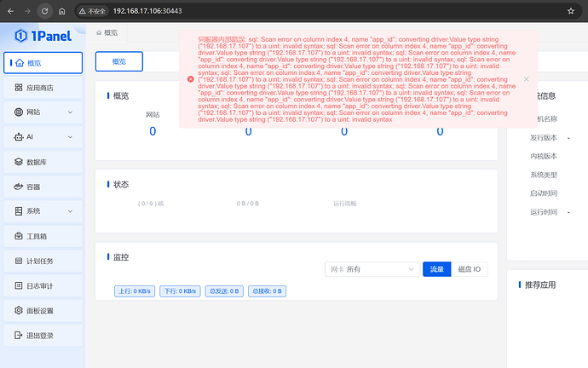Open the 计划任务 scheduled tasks icon
The height and width of the screenshot is (368, 588).
pyautogui.click(x=19, y=261)
